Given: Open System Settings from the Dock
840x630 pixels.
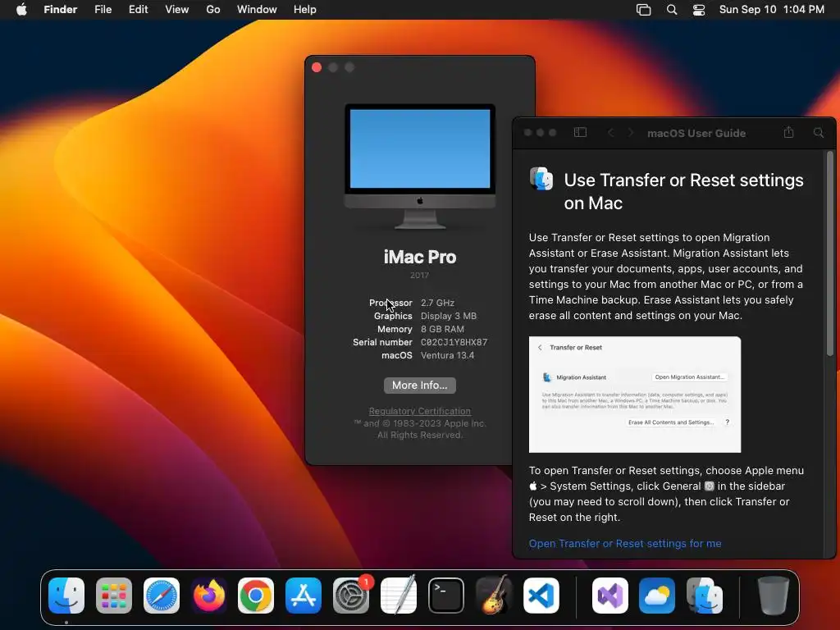Looking at the screenshot, I should point(351,596).
